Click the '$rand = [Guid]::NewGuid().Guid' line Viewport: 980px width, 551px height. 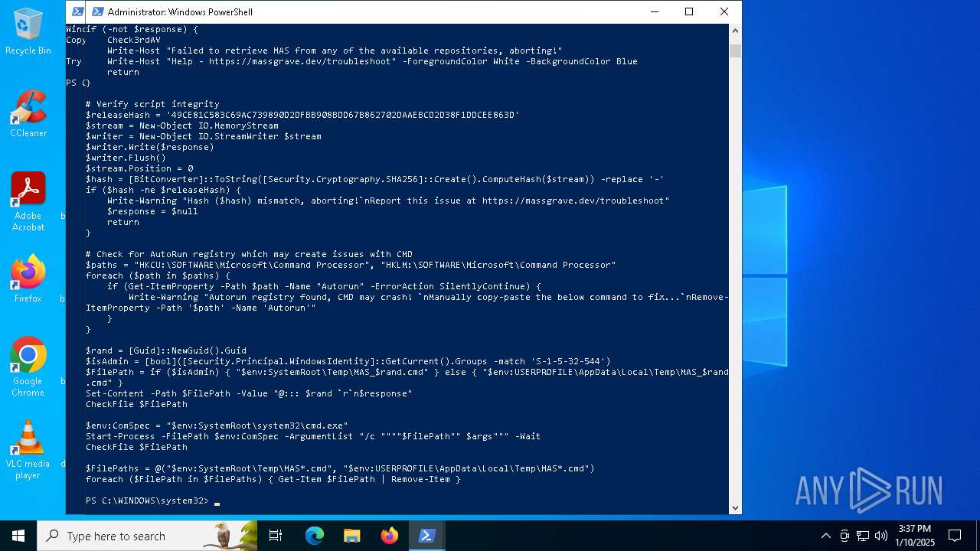pos(166,350)
